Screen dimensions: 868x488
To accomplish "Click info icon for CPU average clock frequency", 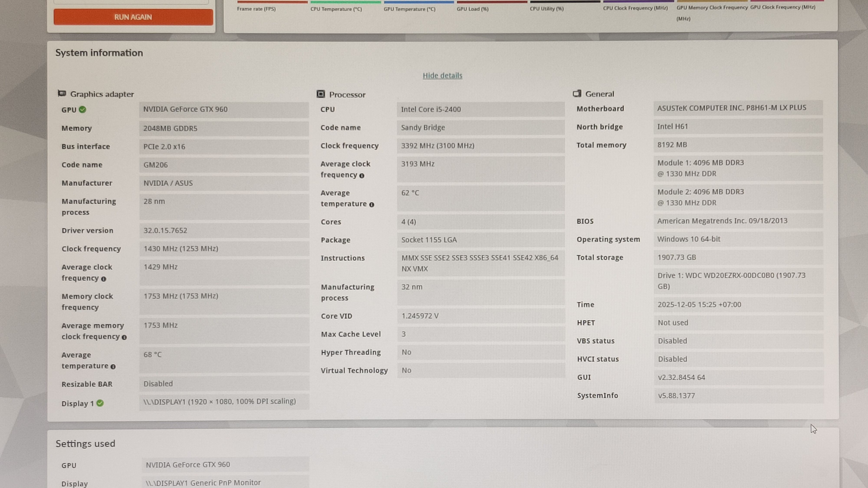I will pyautogui.click(x=362, y=176).
